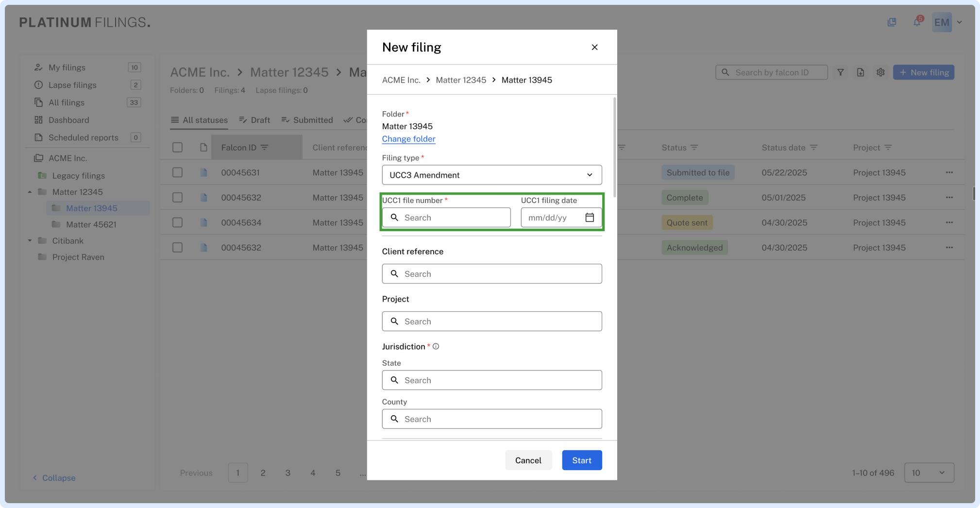Open row menu for the Acknowledged row
Viewport: 980px width, 508px height.
point(949,247)
